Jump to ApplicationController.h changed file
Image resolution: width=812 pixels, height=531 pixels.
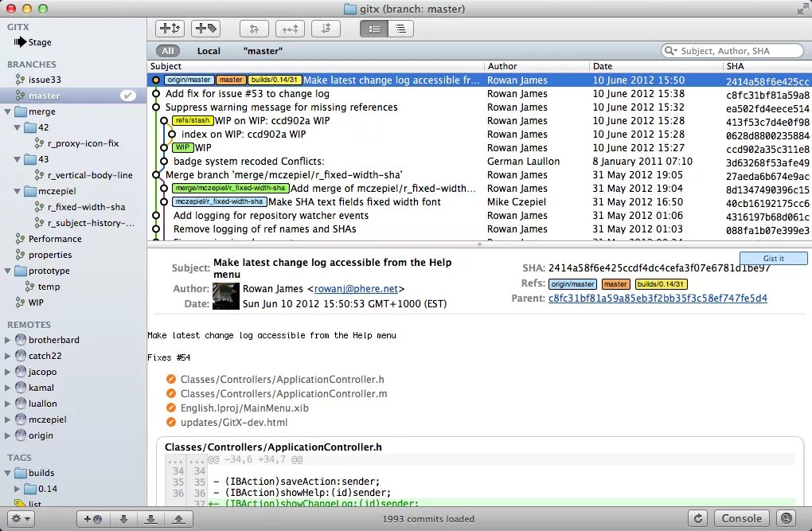click(x=283, y=379)
